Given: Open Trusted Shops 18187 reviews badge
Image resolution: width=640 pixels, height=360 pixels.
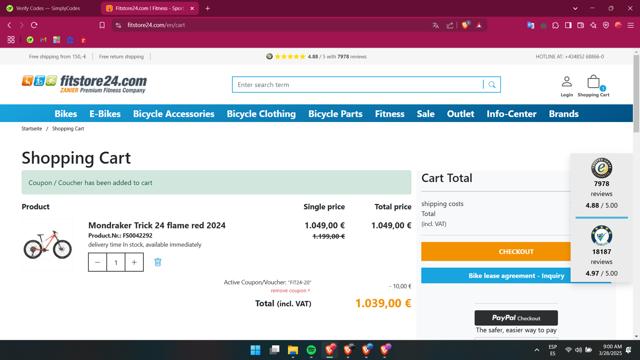Looking at the screenshot, I should 601,251.
